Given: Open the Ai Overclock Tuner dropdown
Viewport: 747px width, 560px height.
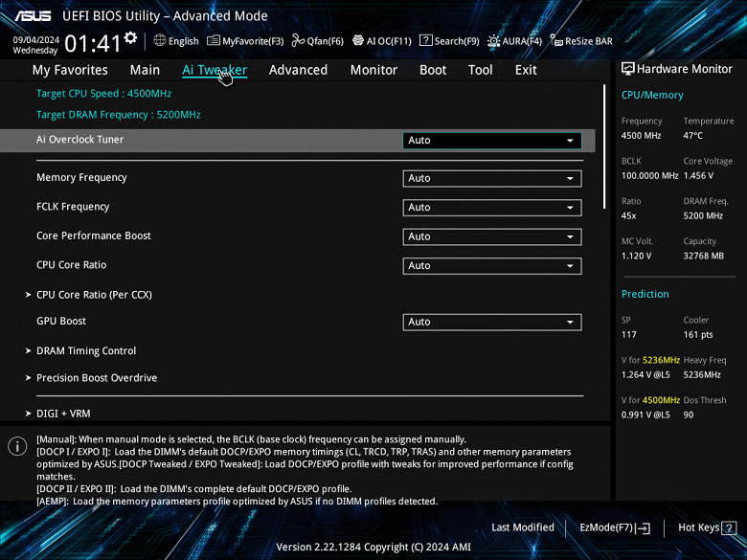Looking at the screenshot, I should (492, 141).
